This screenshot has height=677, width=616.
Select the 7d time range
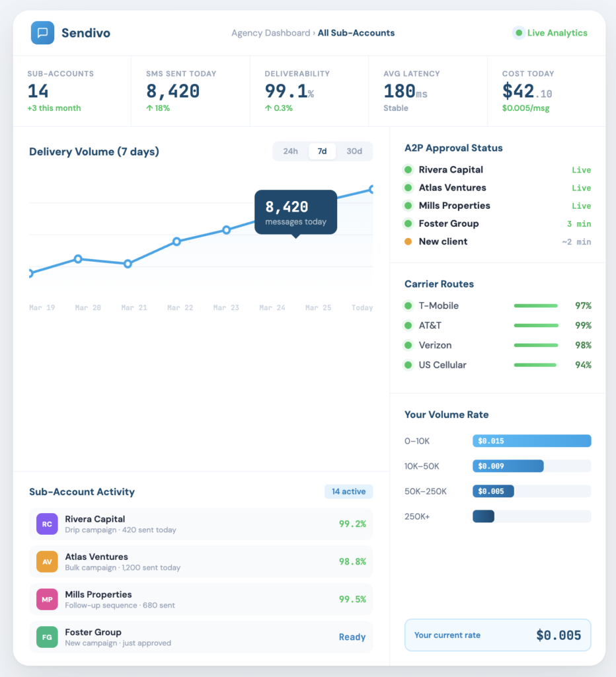[322, 151]
